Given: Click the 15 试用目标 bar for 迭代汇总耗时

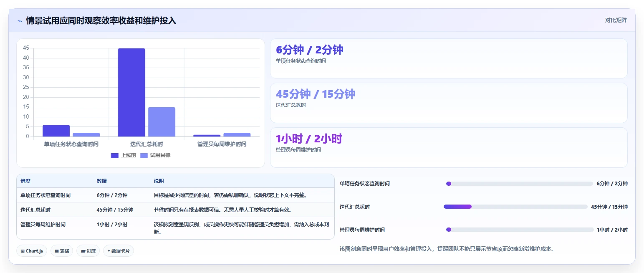Looking at the screenshot, I should click(x=162, y=122).
